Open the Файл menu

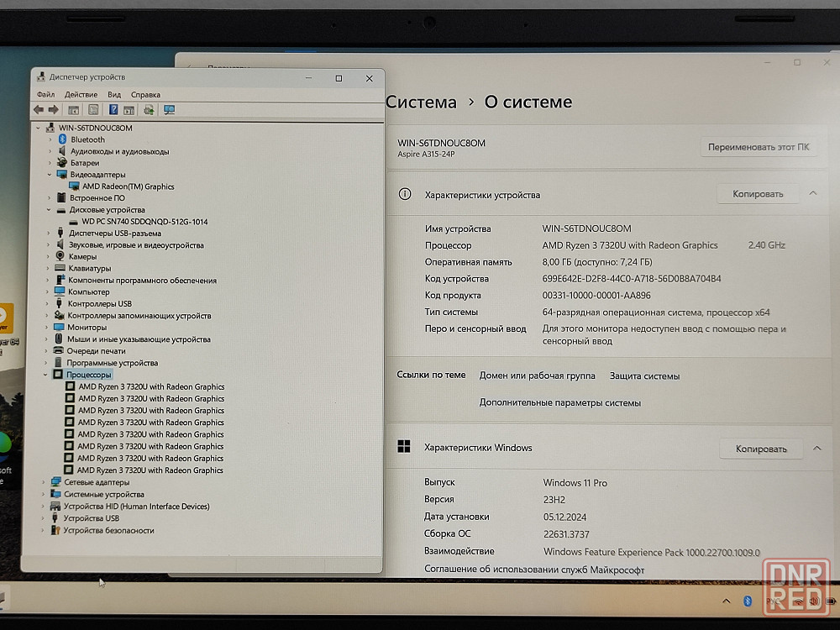click(x=46, y=94)
